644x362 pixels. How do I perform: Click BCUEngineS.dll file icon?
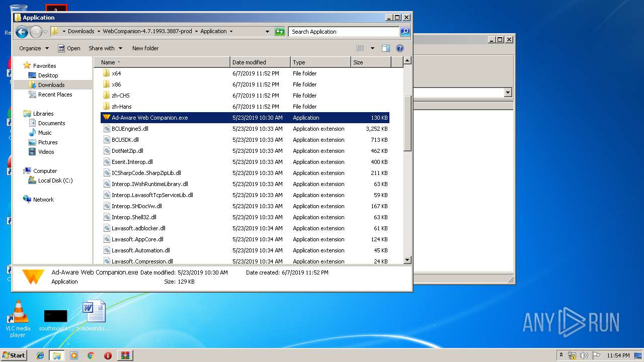(x=107, y=129)
